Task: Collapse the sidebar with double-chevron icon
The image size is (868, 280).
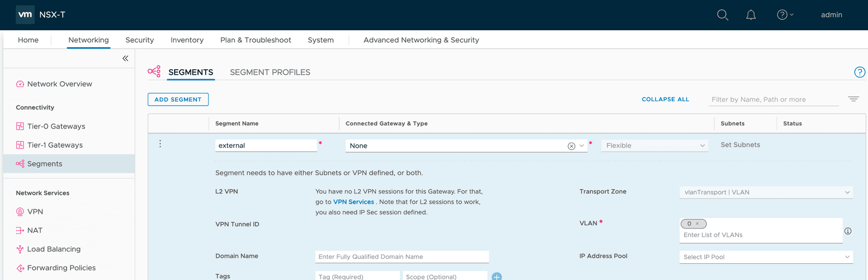Action: (125, 58)
